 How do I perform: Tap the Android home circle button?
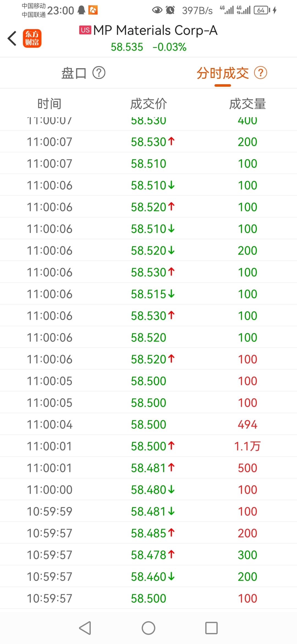[148, 628]
